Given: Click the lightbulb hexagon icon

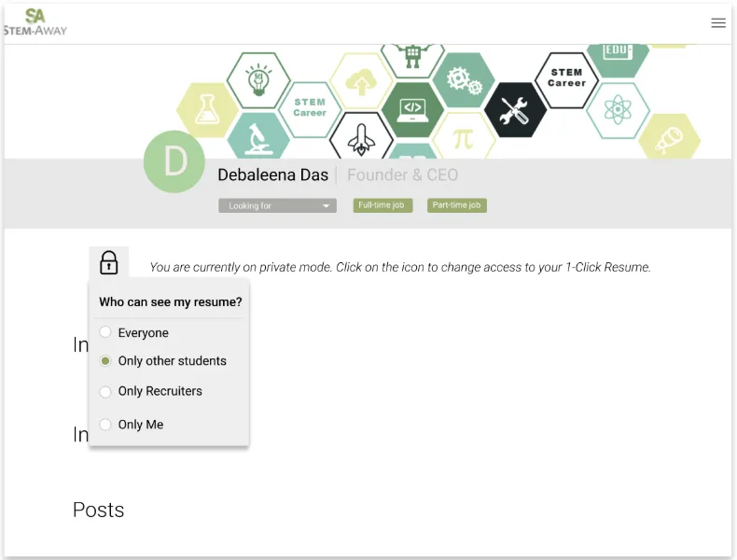Looking at the screenshot, I should pos(258,81).
